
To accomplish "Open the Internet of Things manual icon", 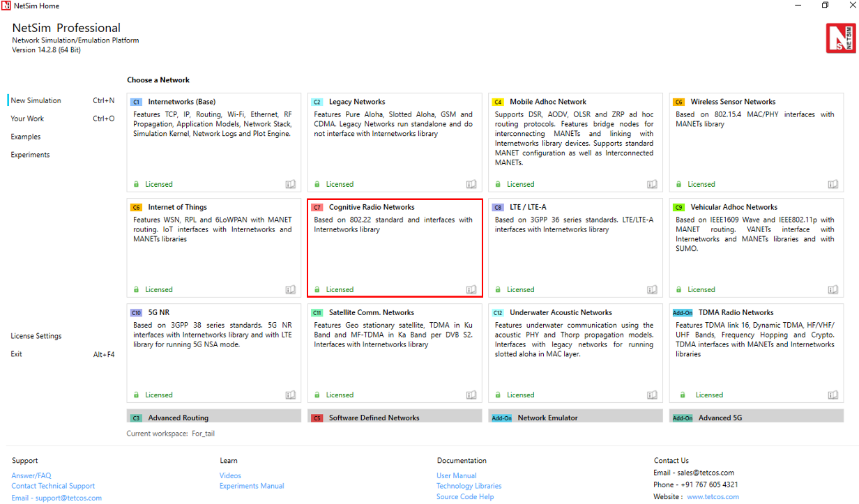I will (x=291, y=290).
